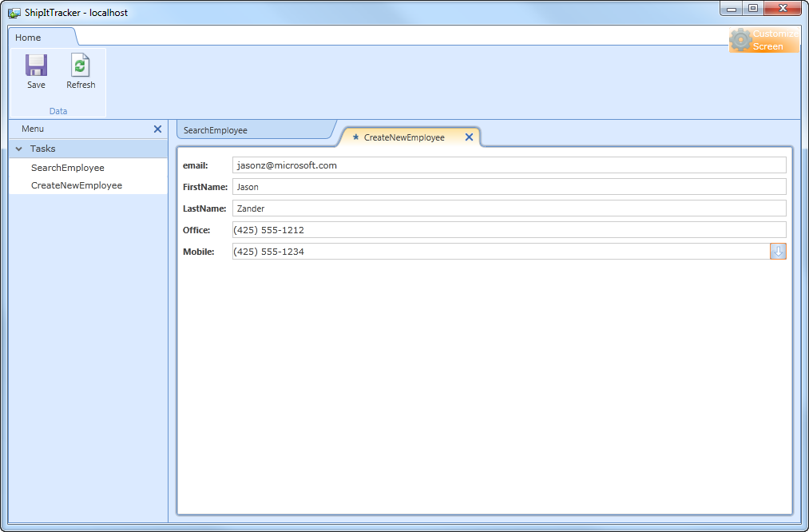The width and height of the screenshot is (809, 532).
Task: Collapse the Tasks node in the Menu
Action: pos(18,149)
